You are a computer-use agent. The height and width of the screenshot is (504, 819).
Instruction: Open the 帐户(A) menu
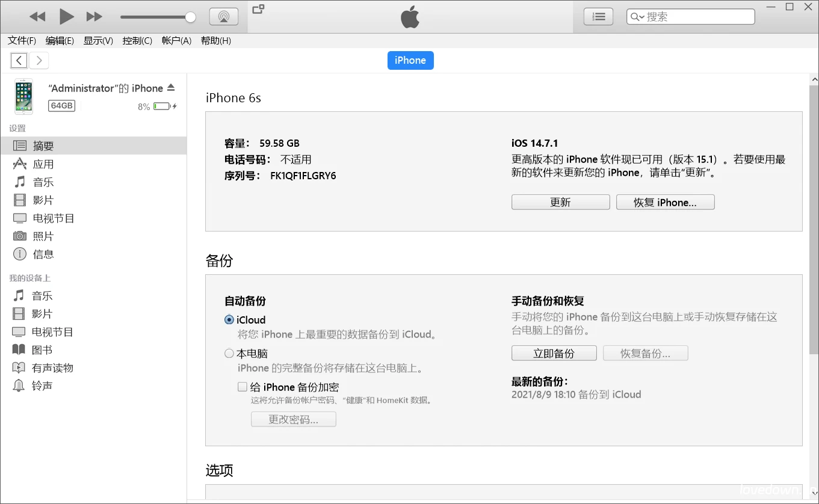[176, 40]
